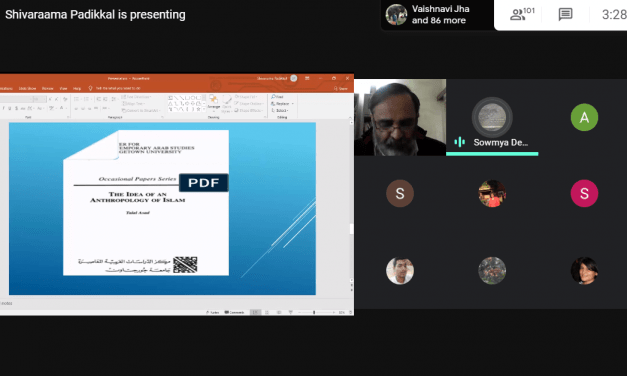Viewport: 627px width, 376px height.
Task: Select the presenter's webcam video tile
Action: click(400, 117)
